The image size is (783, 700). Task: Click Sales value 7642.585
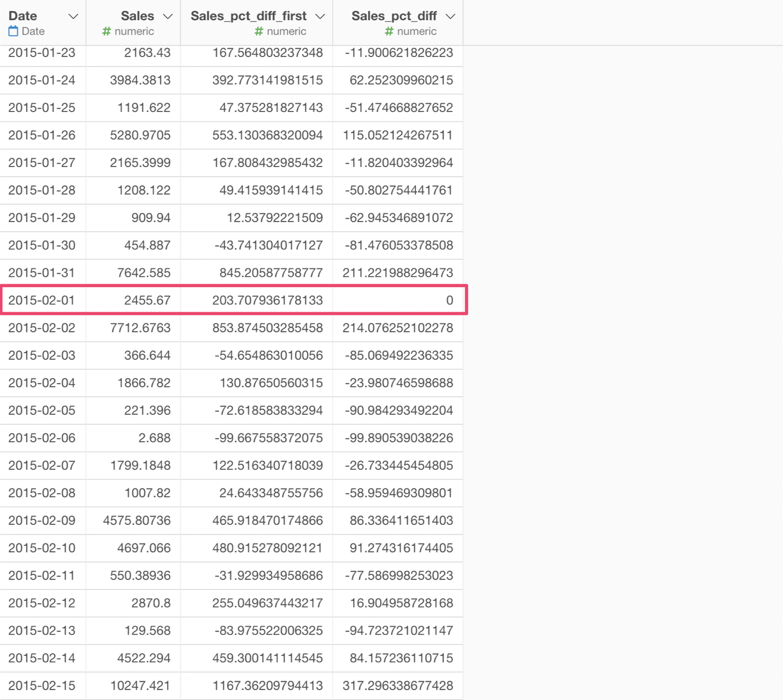(x=144, y=273)
